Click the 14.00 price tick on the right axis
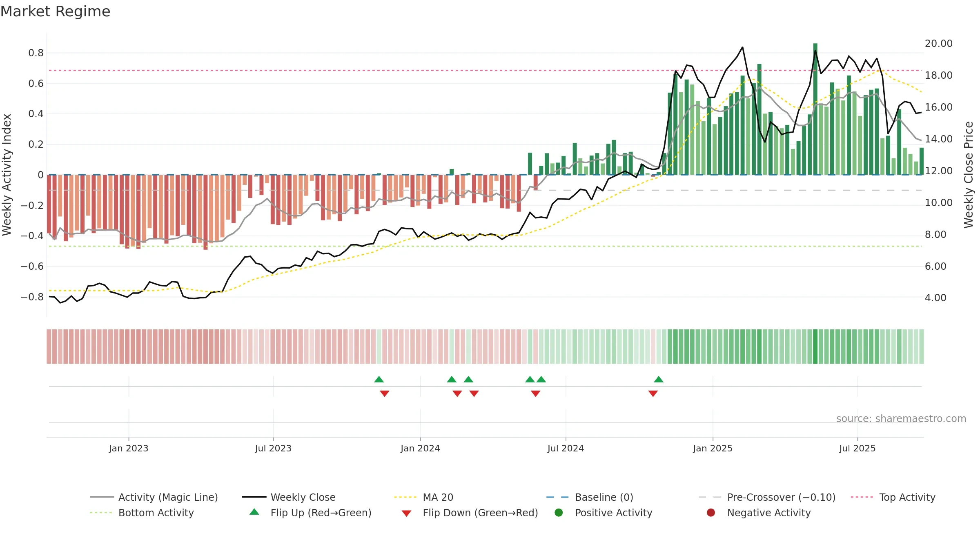The width and height of the screenshot is (980, 551). [939, 139]
